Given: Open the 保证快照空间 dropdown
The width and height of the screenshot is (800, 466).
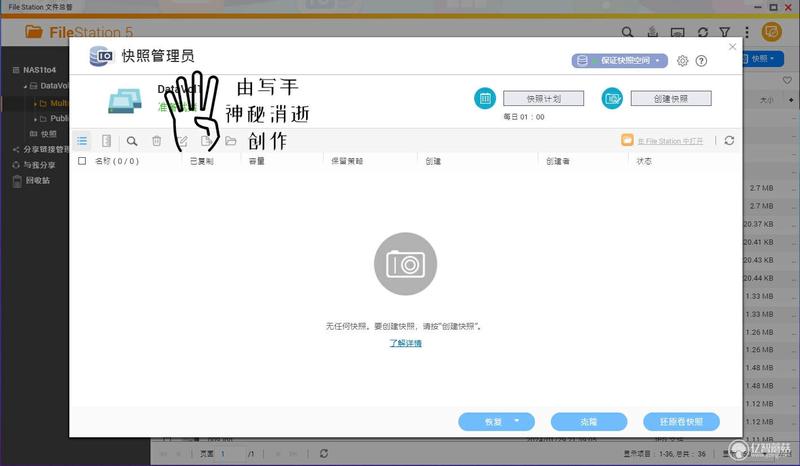Looking at the screenshot, I should 619,61.
